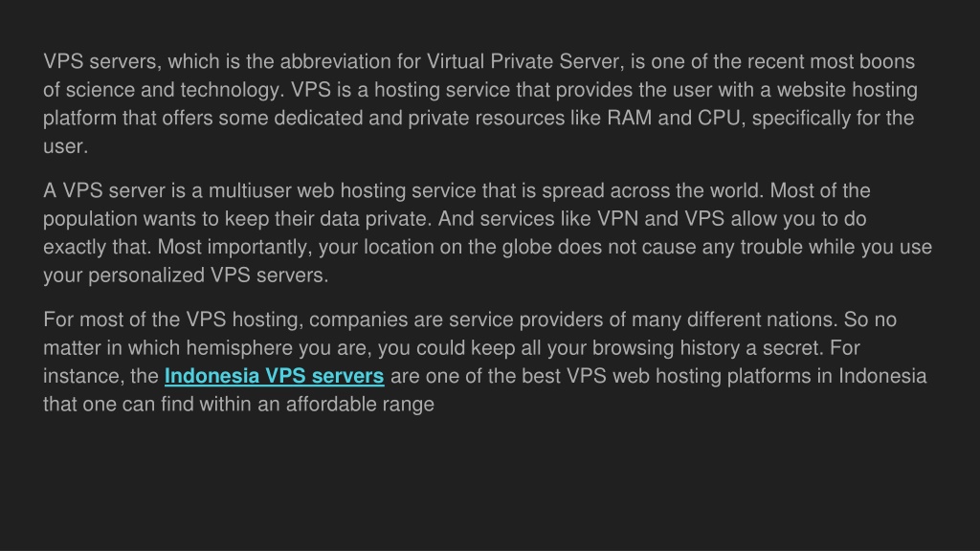Click the phrase 'Most importantly' in second paragraph
980x551 pixels.
coord(234,247)
